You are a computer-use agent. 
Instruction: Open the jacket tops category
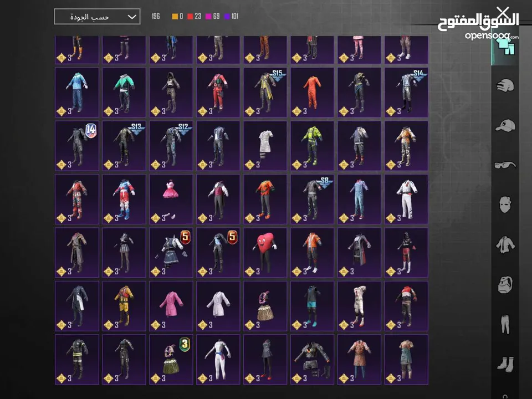505,244
